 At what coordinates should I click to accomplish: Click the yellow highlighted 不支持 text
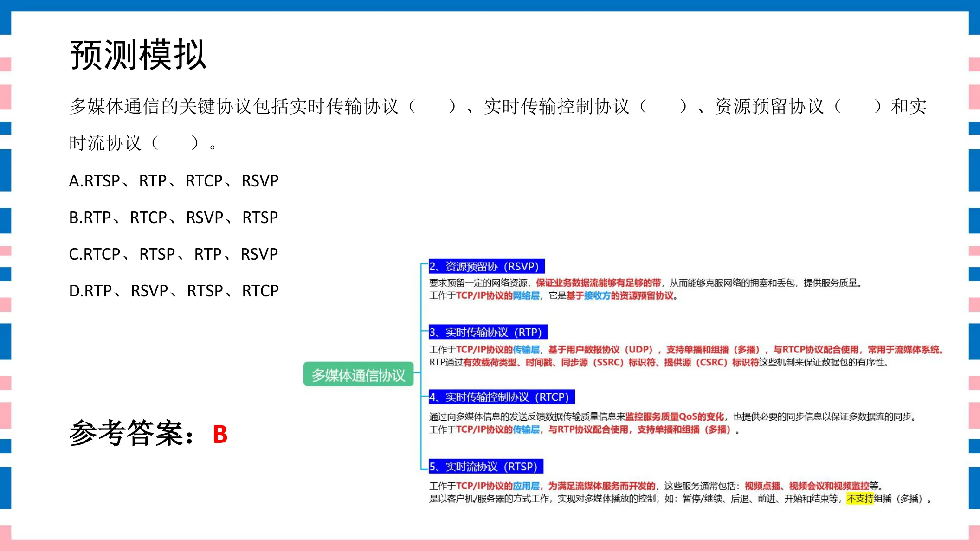[x=860, y=499]
